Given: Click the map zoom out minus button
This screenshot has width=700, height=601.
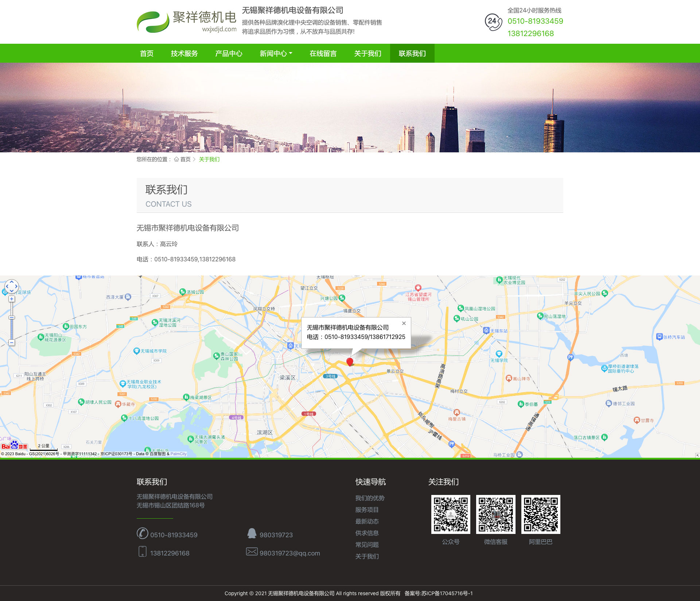Looking at the screenshot, I should [x=12, y=343].
